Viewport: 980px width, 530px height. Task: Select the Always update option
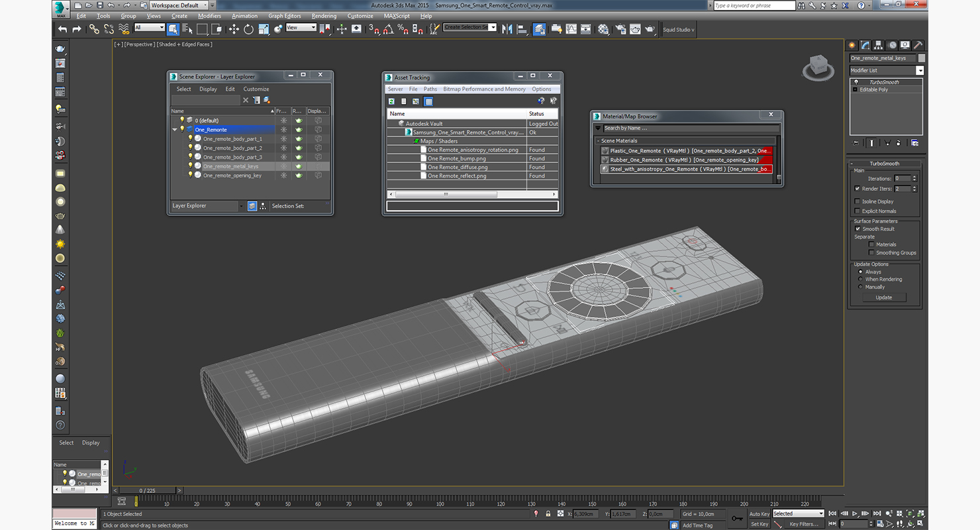[x=861, y=272]
